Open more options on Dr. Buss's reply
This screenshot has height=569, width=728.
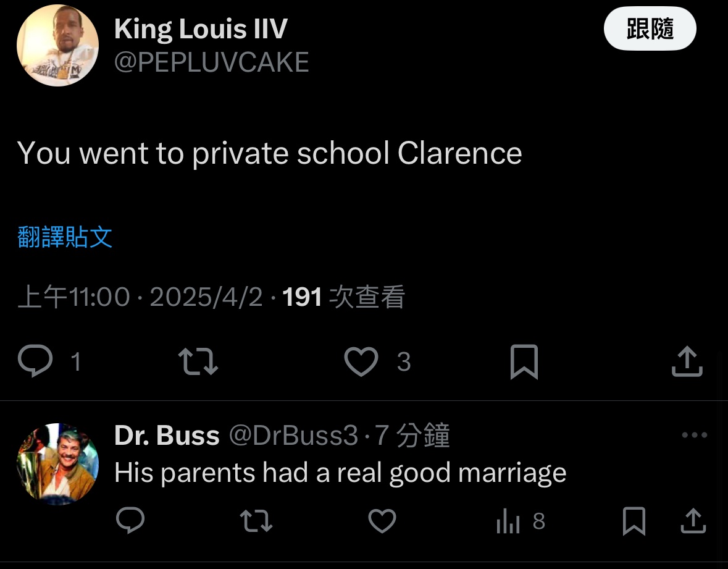click(x=694, y=436)
